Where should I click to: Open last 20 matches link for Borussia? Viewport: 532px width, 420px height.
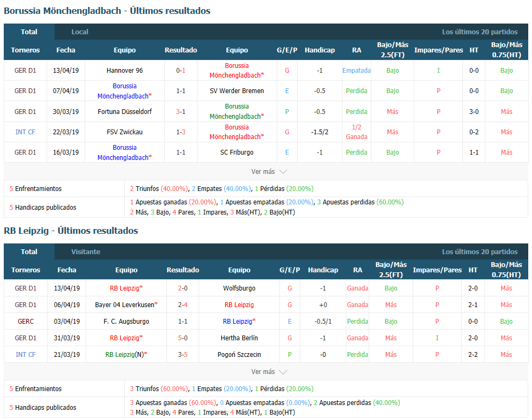coord(480,32)
